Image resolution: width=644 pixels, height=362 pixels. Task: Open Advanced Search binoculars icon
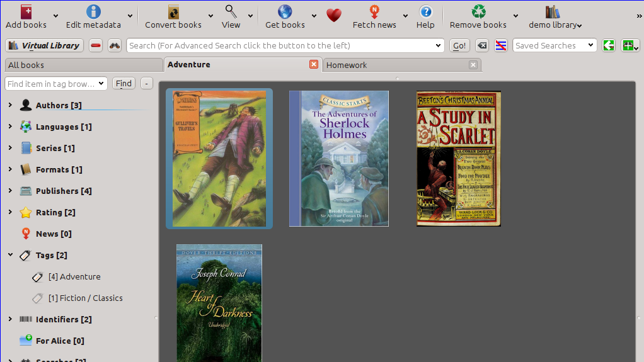[x=115, y=45]
